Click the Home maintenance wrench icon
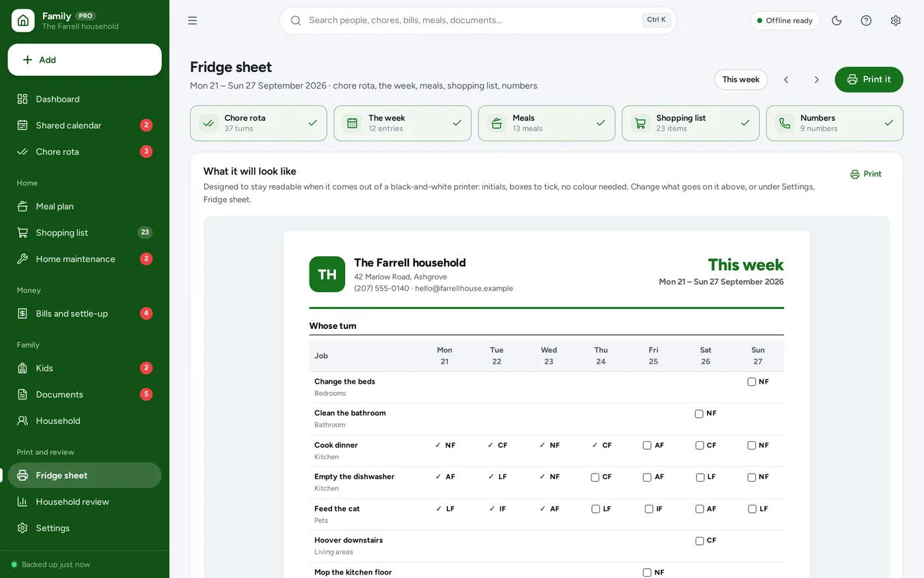 click(x=22, y=259)
